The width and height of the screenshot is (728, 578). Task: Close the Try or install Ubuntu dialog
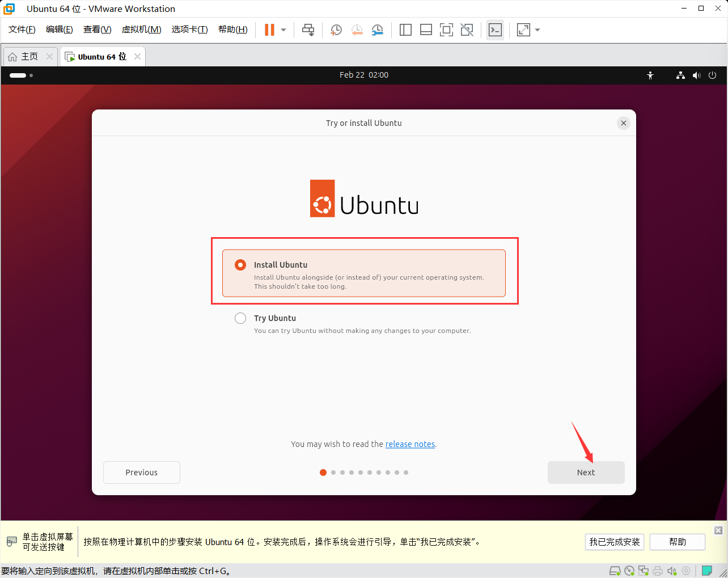(x=624, y=123)
